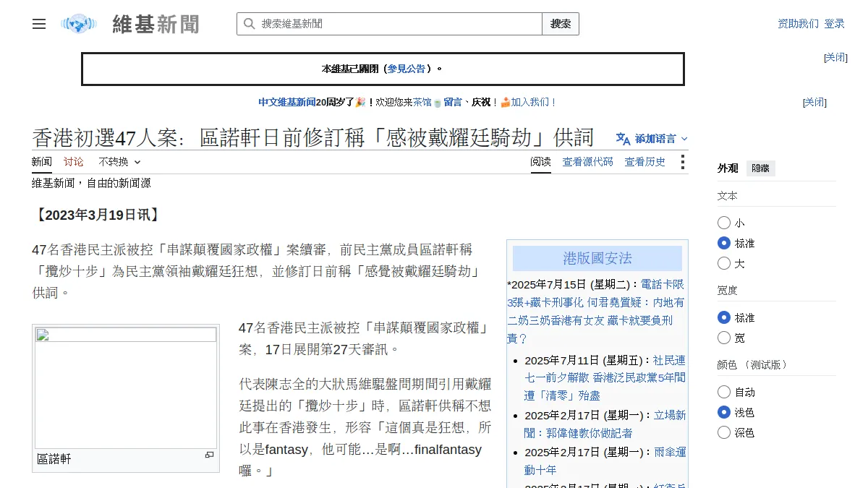Click the broken image thumbnail of 區諾軒
Image resolution: width=868 pixels, height=488 pixels.
[x=126, y=388]
